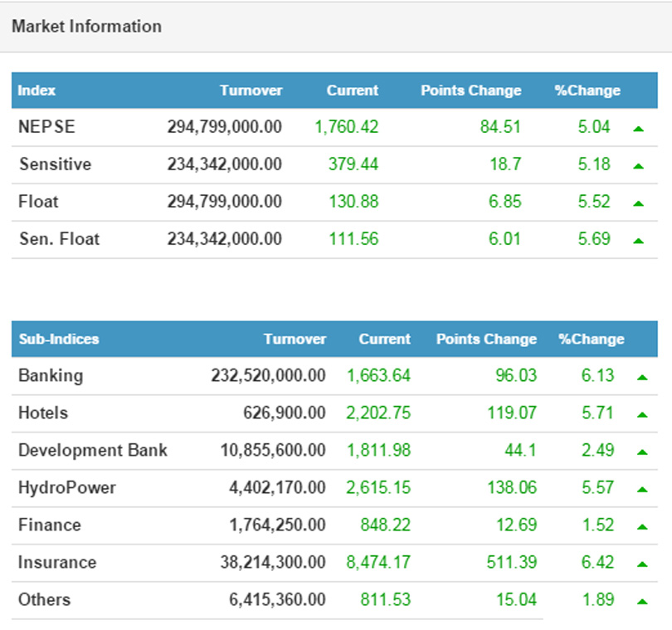Image resolution: width=672 pixels, height=630 pixels.
Task: Click the HydroPower sub-index name
Action: tap(67, 488)
